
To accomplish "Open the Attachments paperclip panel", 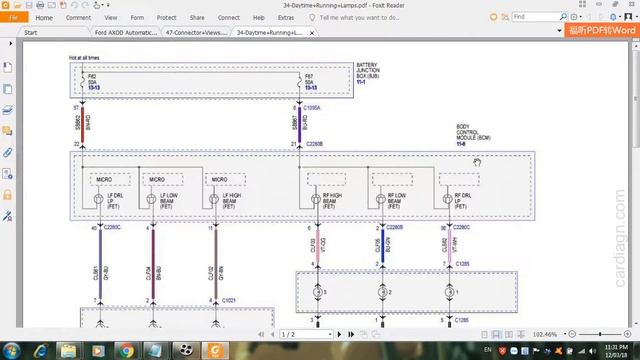I will coord(7,152).
